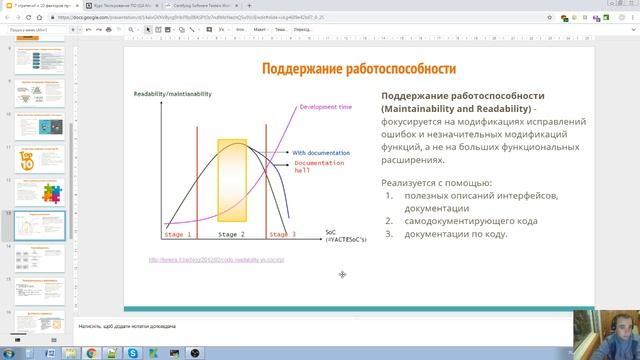Open the file explorer folder in taskbar
The width and height of the screenshot is (640, 360).
71,353
